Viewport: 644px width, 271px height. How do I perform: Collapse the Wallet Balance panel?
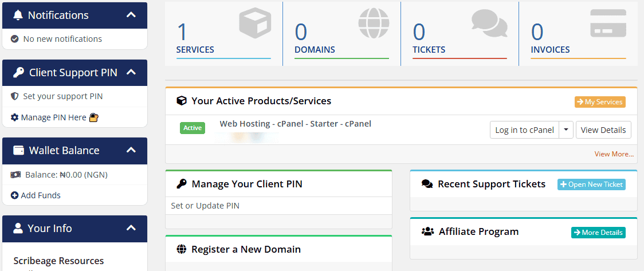tap(131, 150)
